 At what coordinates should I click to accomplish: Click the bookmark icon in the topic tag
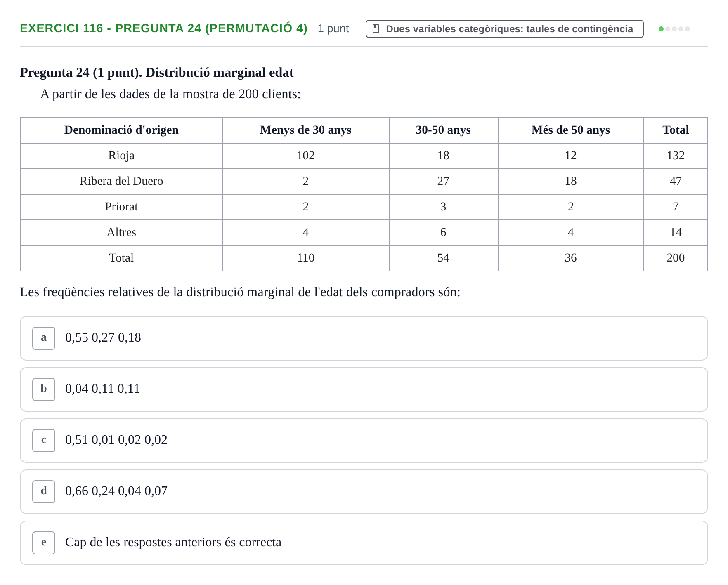point(376,28)
